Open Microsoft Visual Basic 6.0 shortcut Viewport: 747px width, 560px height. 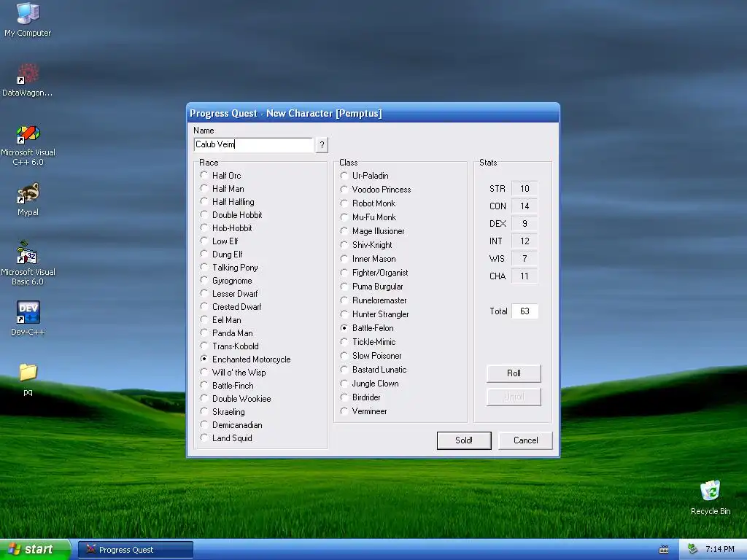(28, 263)
